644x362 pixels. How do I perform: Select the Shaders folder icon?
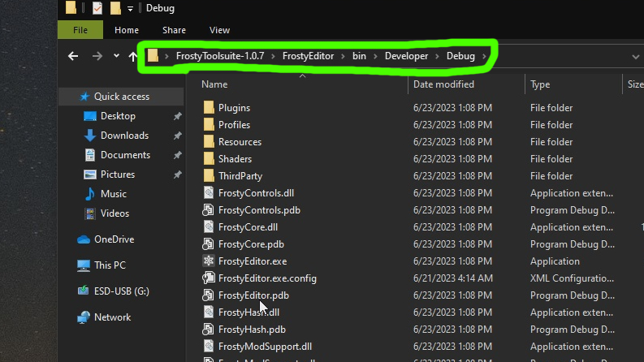(x=209, y=159)
